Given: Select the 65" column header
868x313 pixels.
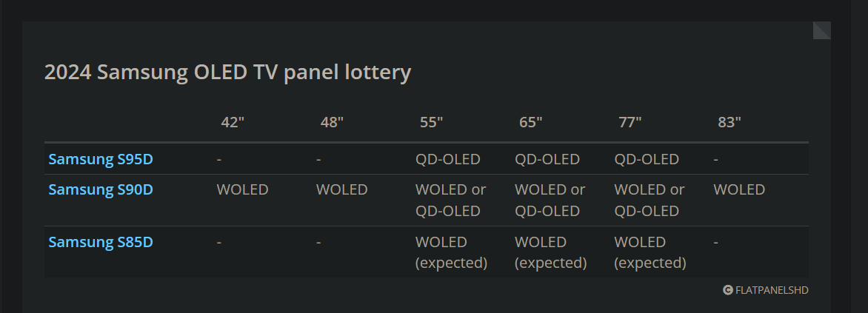Looking at the screenshot, I should [530, 122].
